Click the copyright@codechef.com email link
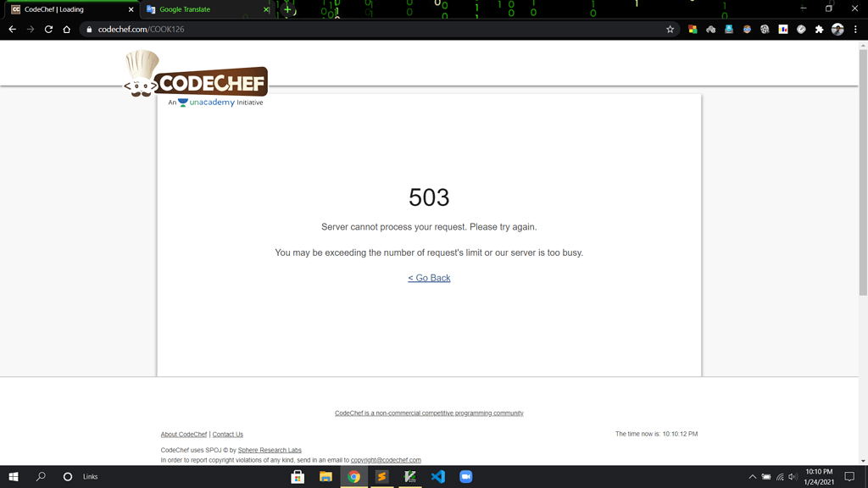This screenshot has height=488, width=868. 386,459
